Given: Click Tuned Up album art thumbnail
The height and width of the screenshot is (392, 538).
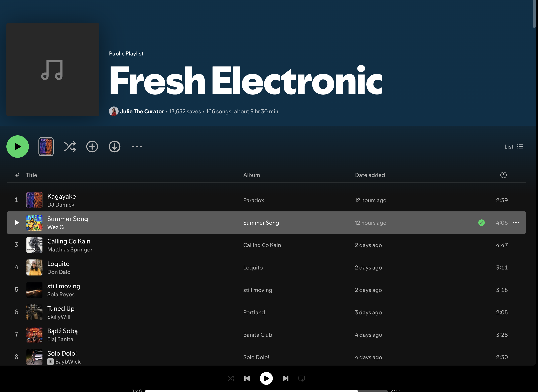Looking at the screenshot, I should pyautogui.click(x=34, y=312).
